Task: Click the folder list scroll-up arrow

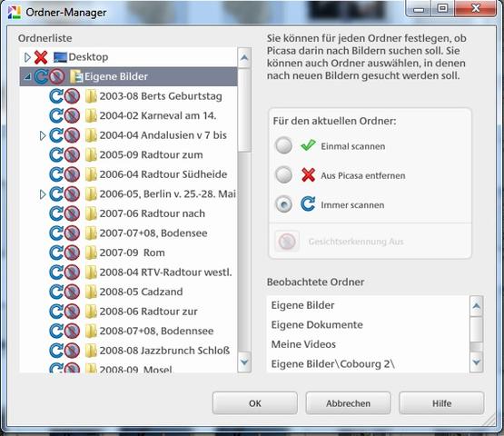Action: [x=244, y=58]
